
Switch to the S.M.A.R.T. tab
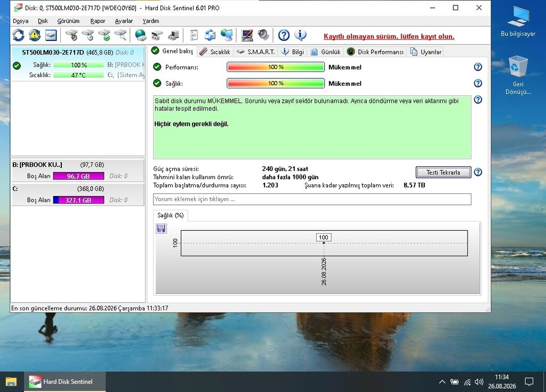pyautogui.click(x=255, y=52)
